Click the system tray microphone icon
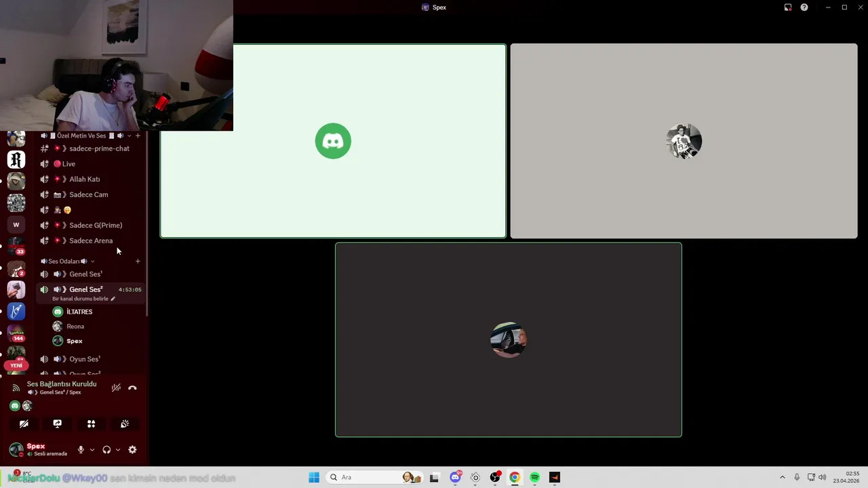 pos(797,477)
